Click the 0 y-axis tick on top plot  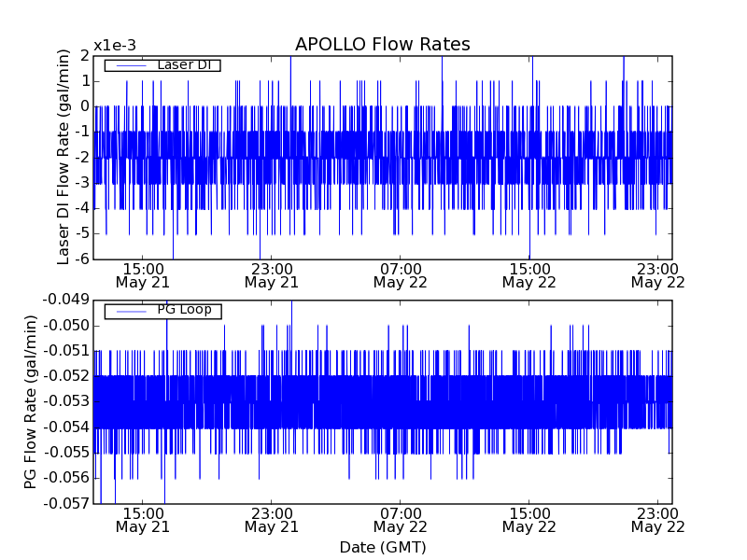tap(84, 106)
